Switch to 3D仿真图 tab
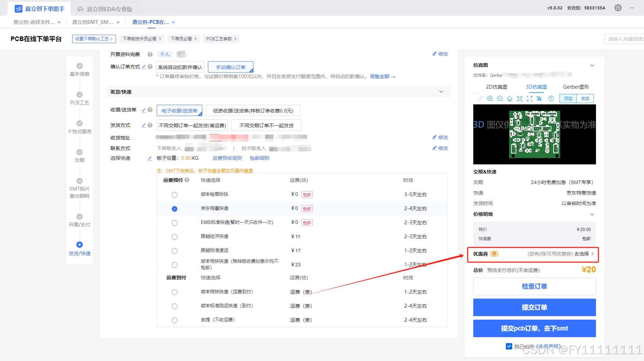This screenshot has height=361, width=644. tap(536, 87)
